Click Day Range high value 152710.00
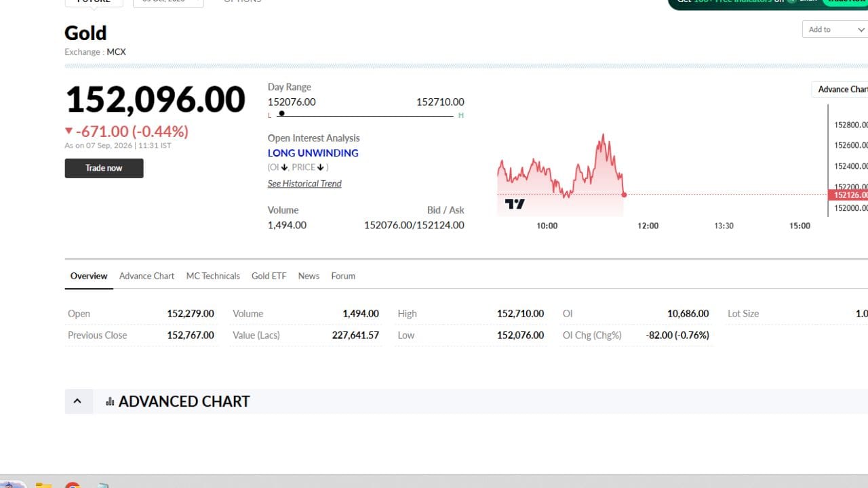 pyautogui.click(x=440, y=102)
